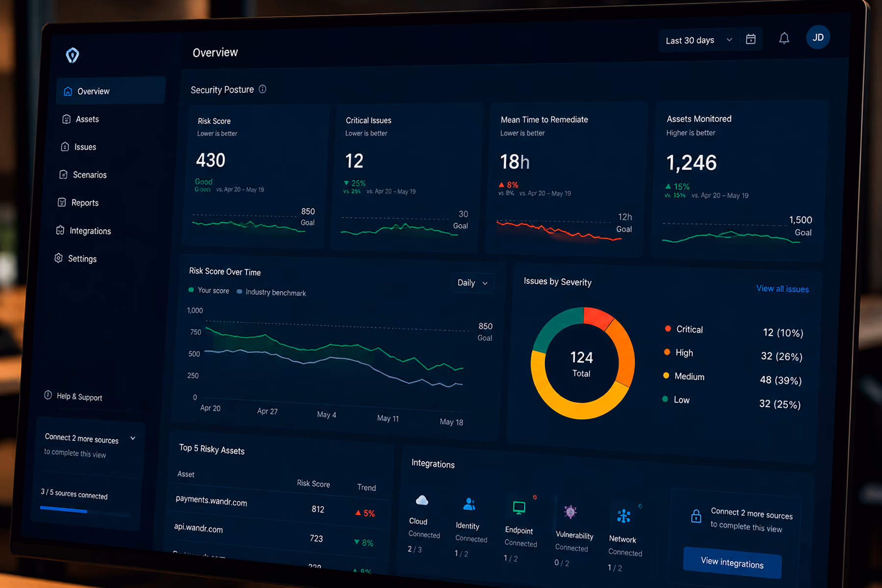Click the 5% upward trend value
The width and height of the screenshot is (882, 588).
coord(365,513)
